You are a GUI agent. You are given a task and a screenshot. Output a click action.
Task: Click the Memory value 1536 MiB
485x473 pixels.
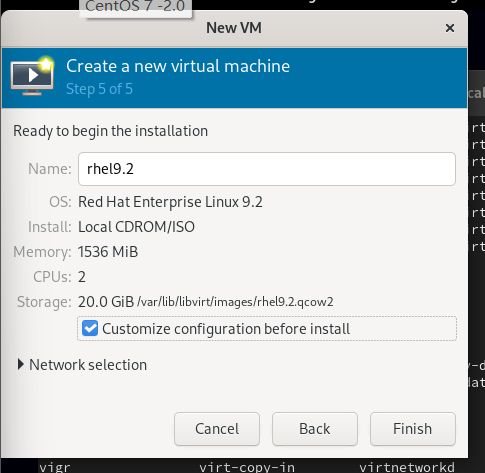(108, 252)
